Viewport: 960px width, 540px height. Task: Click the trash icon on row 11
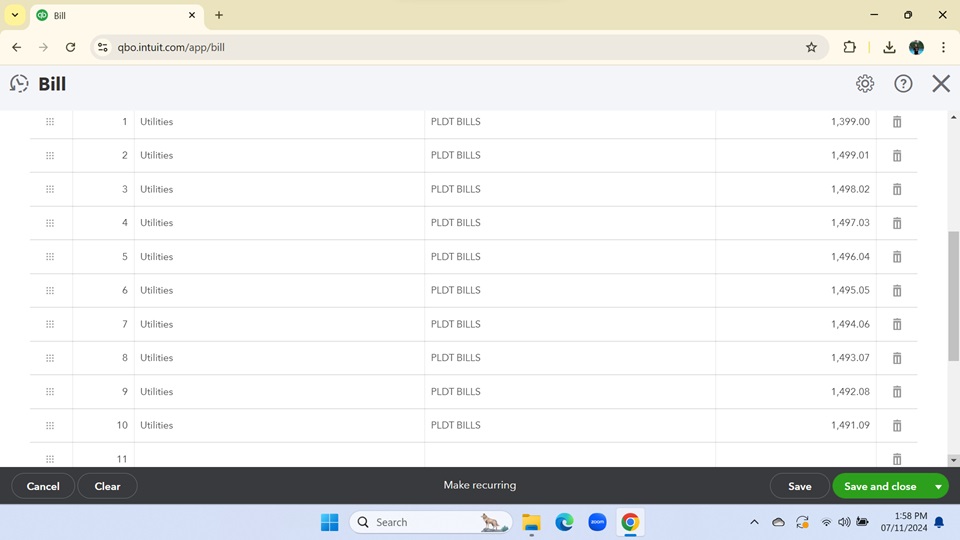coord(897,459)
